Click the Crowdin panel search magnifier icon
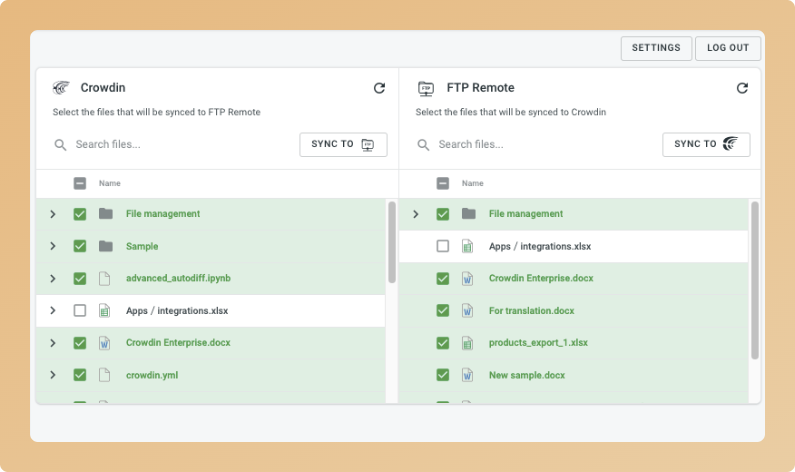The image size is (795, 472). 60,145
